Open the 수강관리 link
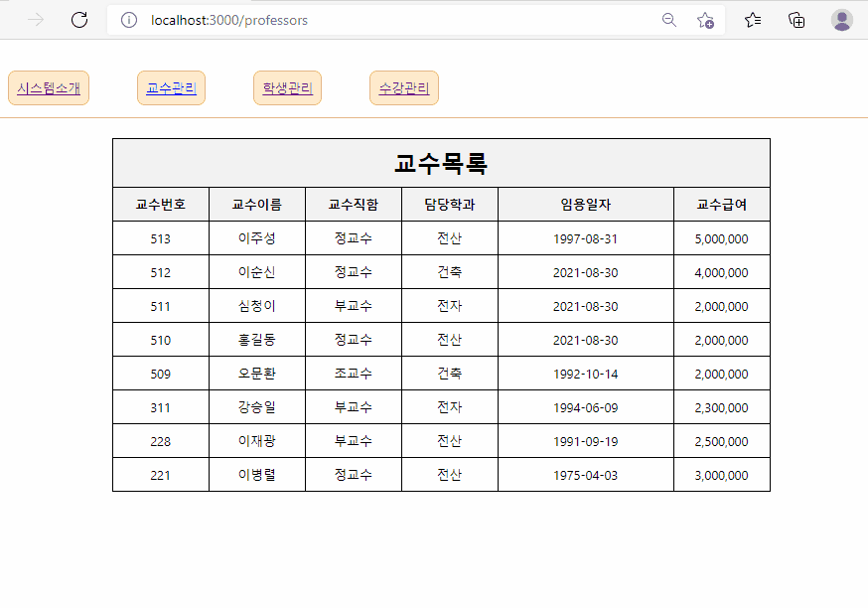The image size is (868, 608). [404, 88]
